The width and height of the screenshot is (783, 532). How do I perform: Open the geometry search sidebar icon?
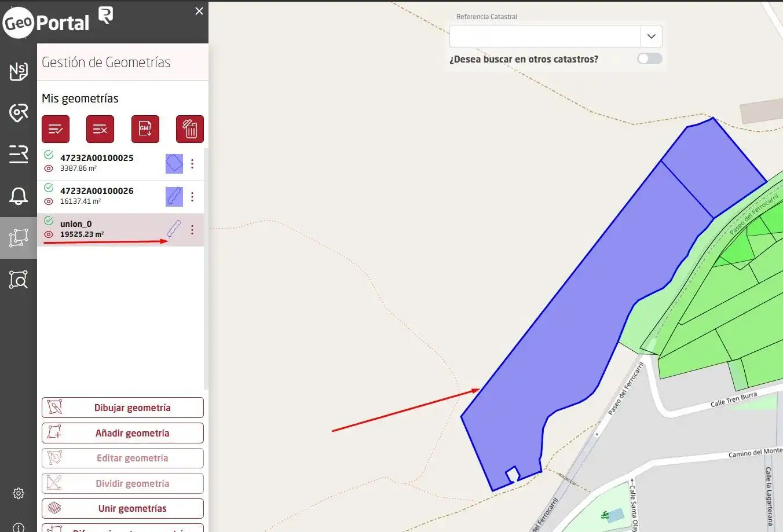[19, 280]
